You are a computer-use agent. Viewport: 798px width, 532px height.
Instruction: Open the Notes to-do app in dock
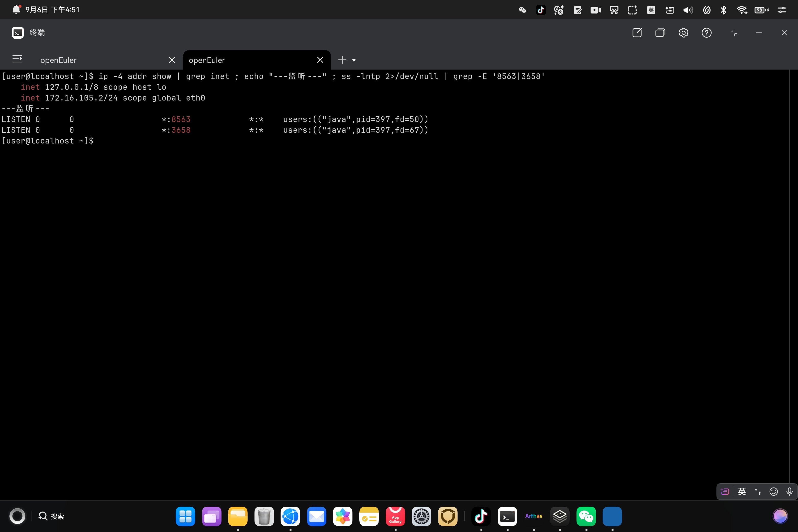point(369,516)
